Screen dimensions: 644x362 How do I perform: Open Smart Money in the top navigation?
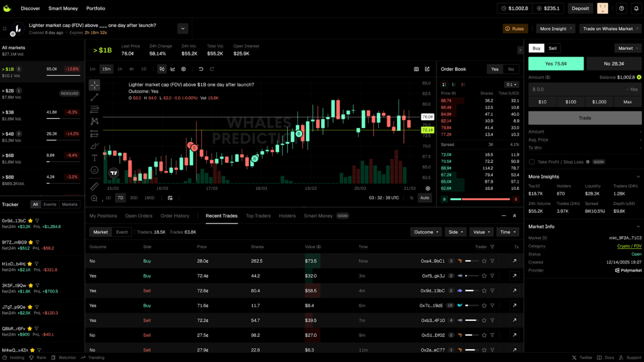tap(63, 8)
